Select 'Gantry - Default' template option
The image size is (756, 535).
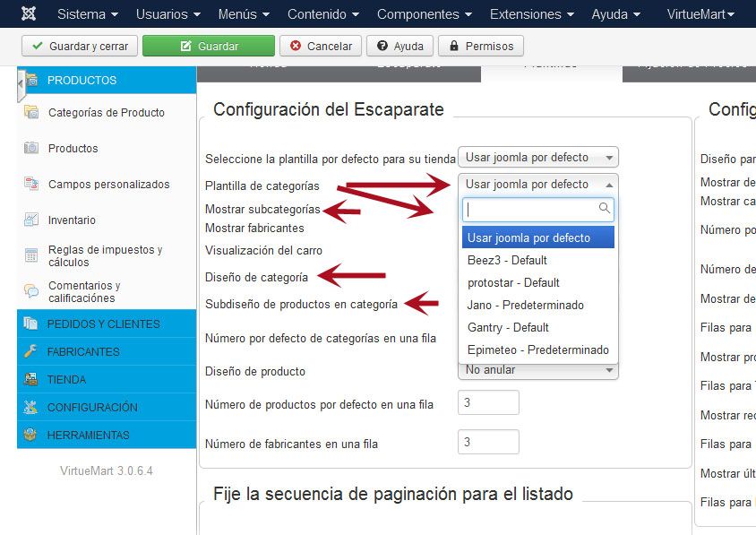click(x=538, y=327)
